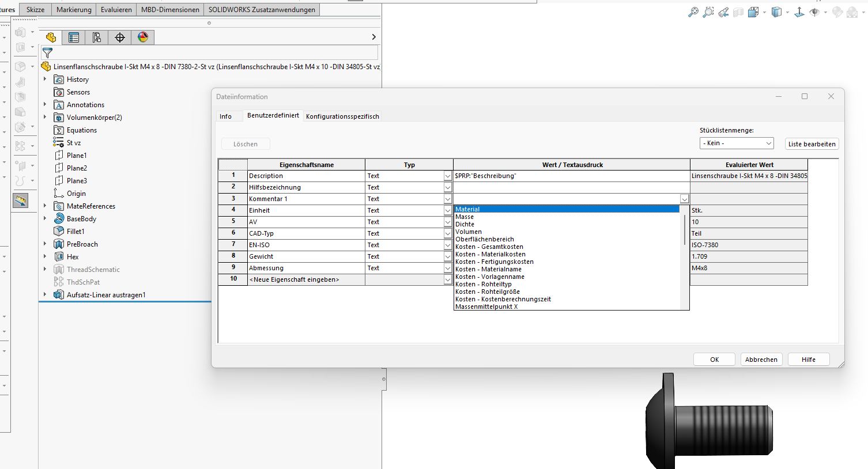Click the Abbrechen button

pyautogui.click(x=761, y=360)
